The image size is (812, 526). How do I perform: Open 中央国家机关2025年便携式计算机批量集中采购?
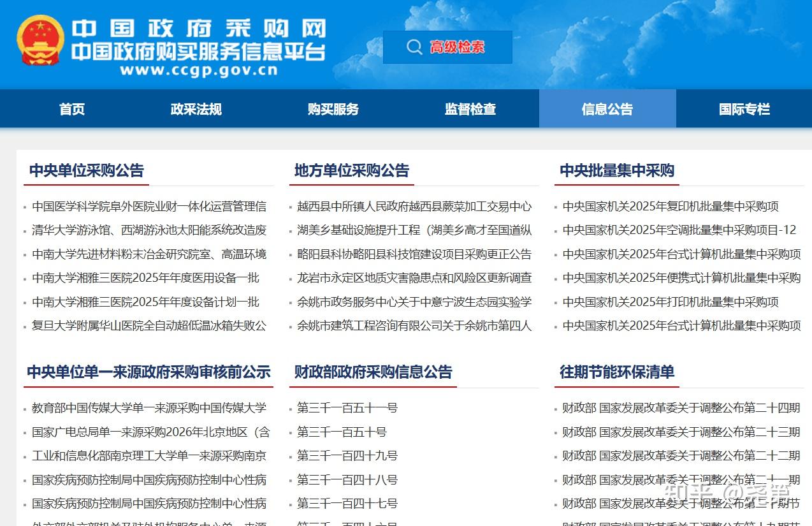click(681, 278)
